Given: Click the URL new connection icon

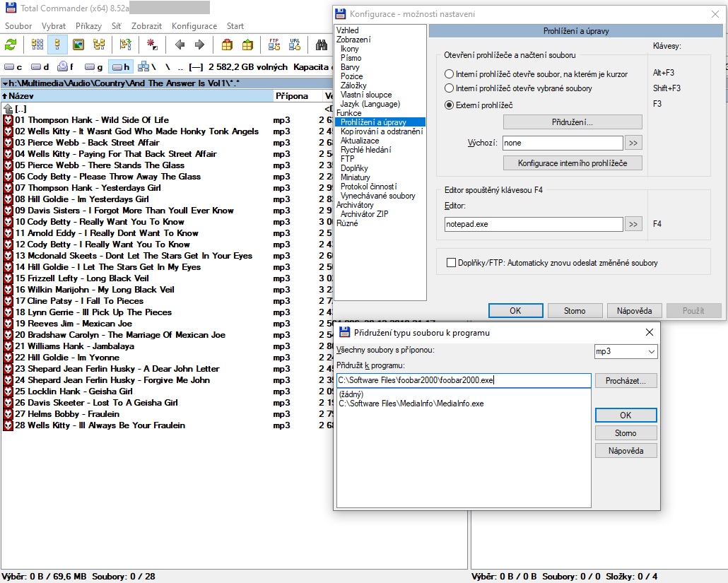Looking at the screenshot, I should point(295,45).
